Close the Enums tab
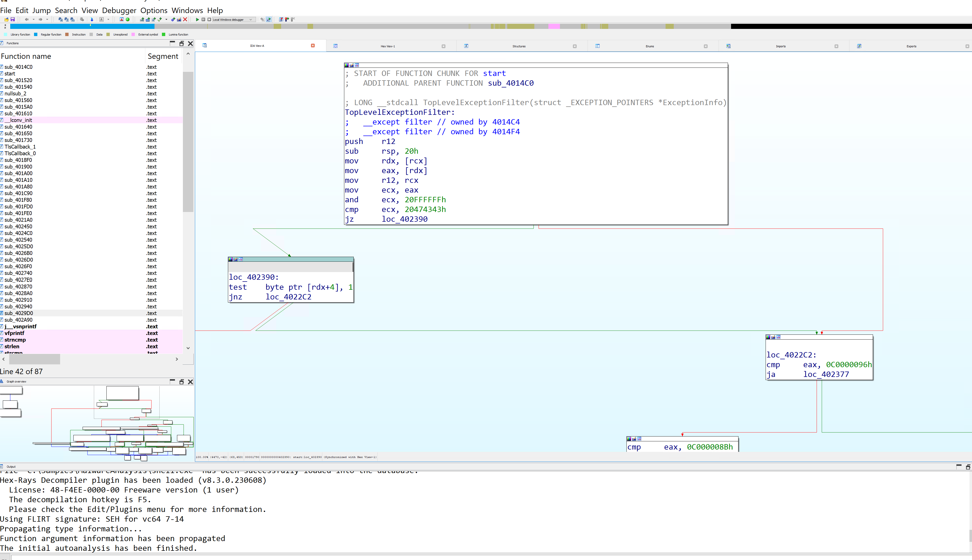 pos(705,46)
